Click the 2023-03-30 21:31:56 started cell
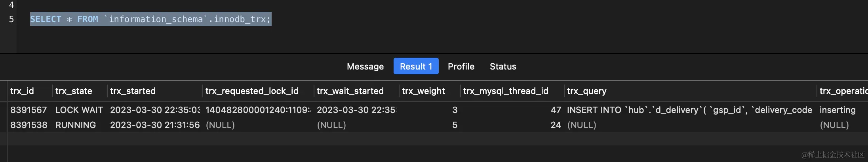This screenshot has height=162, width=868. point(155,125)
